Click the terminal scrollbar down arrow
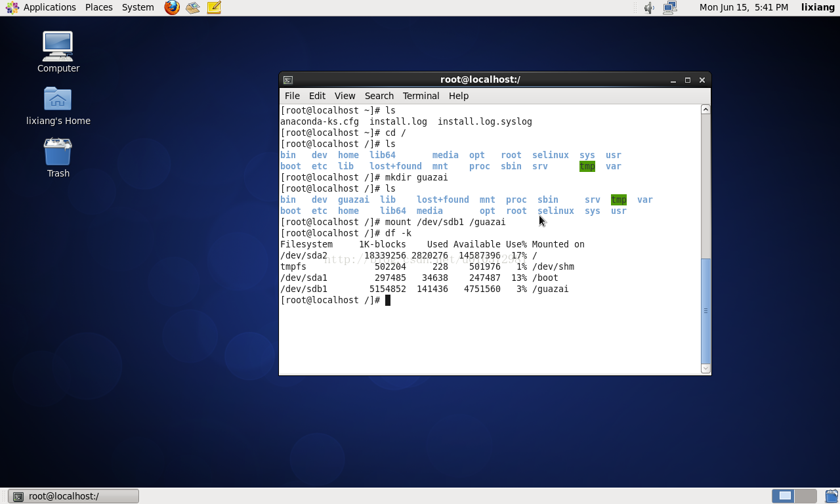840x504 pixels. 705,368
